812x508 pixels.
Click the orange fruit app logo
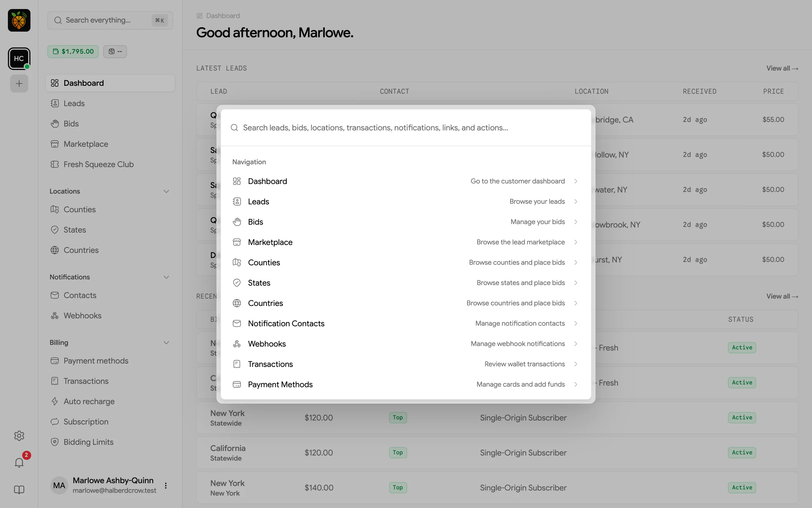19,20
